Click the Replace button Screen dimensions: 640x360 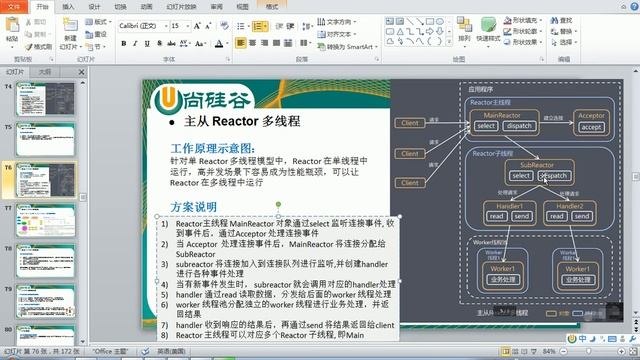pyautogui.click(x=564, y=31)
